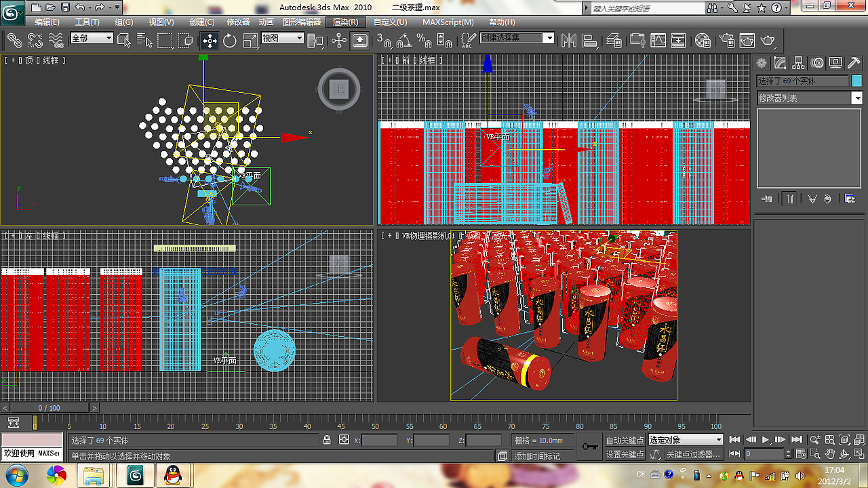Choose the Rectangular Selection Region tool
This screenshot has height=488, width=868.
coord(165,40)
